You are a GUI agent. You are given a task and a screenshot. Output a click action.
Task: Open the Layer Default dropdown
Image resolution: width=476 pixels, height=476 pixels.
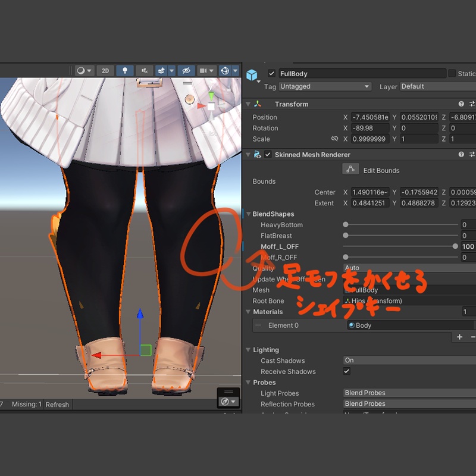pyautogui.click(x=438, y=86)
